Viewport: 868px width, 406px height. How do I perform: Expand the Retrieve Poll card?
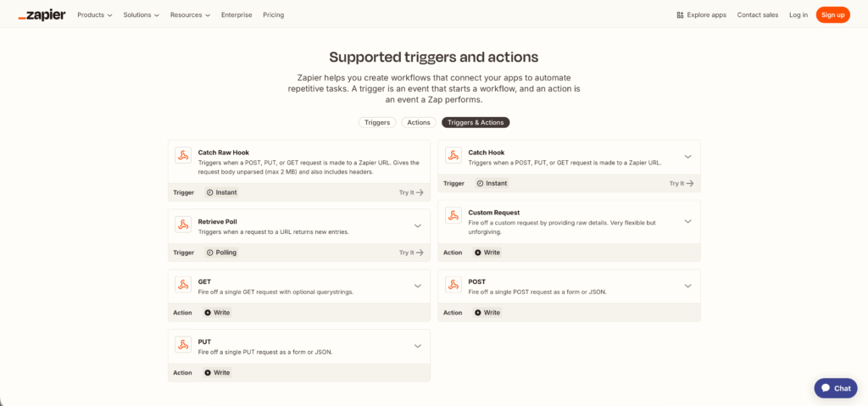(x=417, y=225)
